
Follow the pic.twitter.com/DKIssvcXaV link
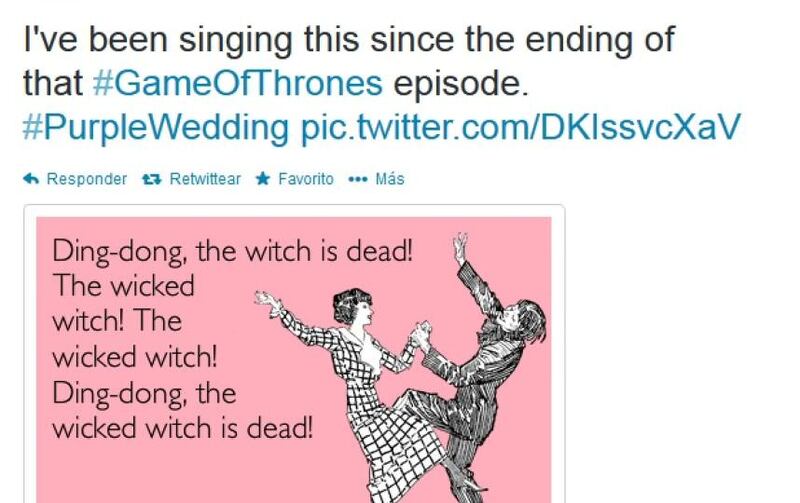pos(520,127)
